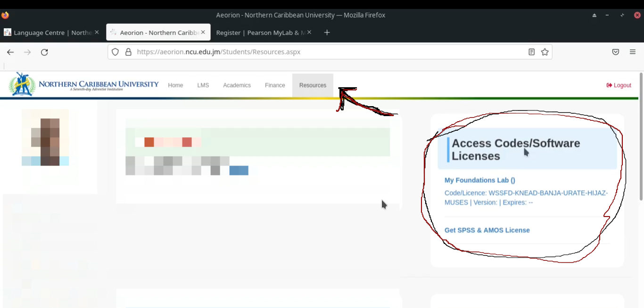644x308 pixels.
Task: Click the save to Pocket icon
Action: pos(616,52)
